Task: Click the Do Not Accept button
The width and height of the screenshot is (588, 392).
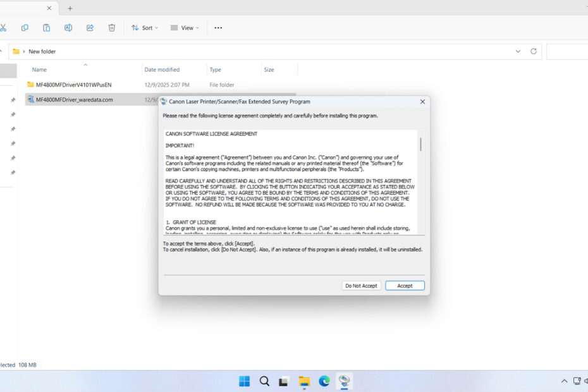Action: tap(361, 286)
